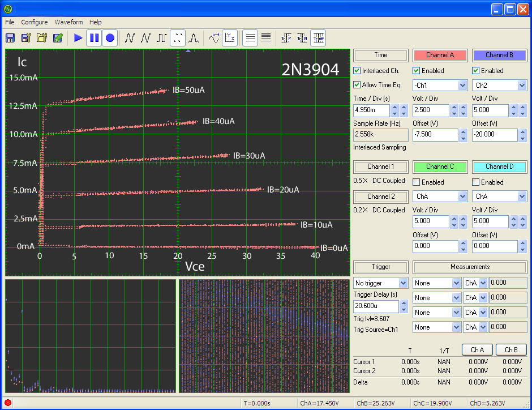
Task: Click the red Channel A color button
Action: click(440, 55)
